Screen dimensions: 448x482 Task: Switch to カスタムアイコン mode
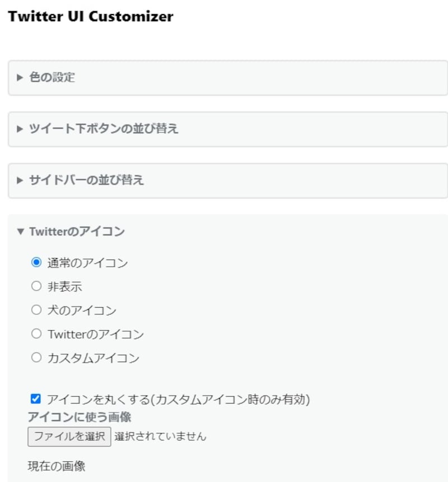point(37,357)
